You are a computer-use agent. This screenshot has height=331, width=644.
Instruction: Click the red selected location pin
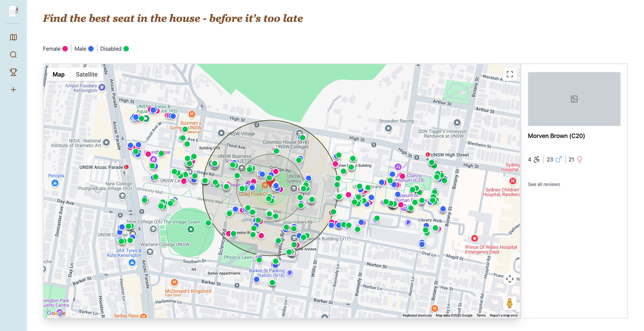pyautogui.click(x=270, y=182)
